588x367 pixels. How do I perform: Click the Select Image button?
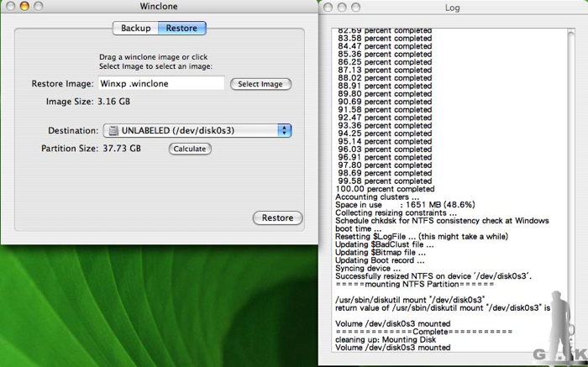[x=260, y=84]
